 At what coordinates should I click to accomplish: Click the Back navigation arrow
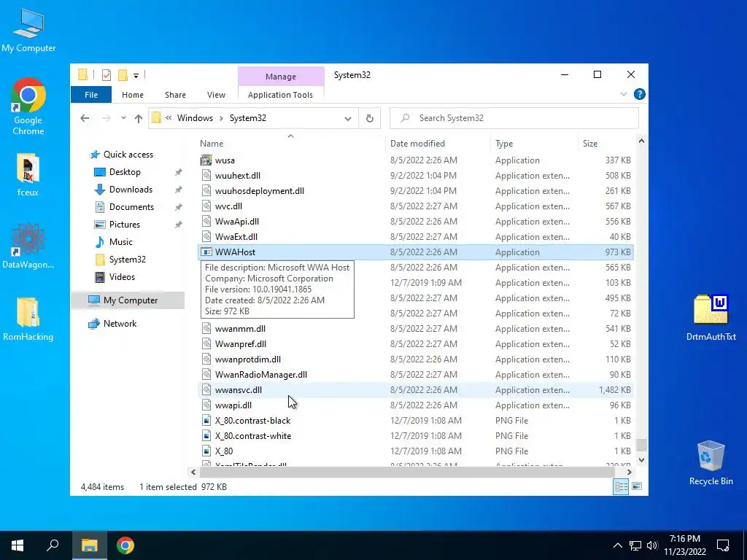85,118
